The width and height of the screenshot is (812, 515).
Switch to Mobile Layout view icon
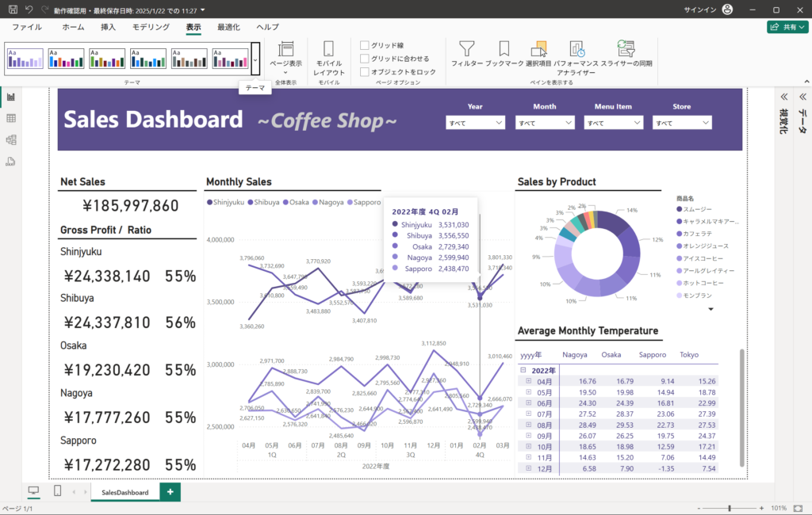point(329,49)
